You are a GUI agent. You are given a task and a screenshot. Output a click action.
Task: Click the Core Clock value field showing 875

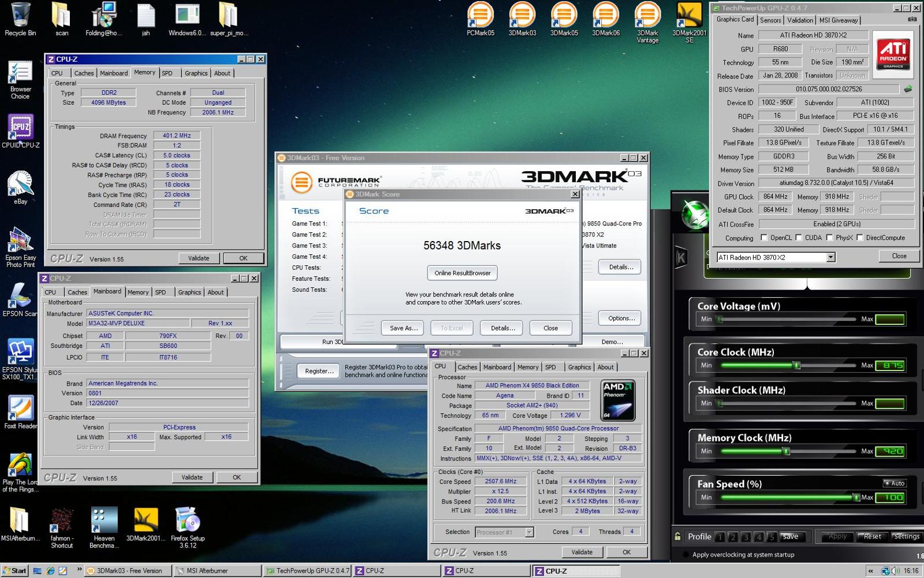pos(890,365)
